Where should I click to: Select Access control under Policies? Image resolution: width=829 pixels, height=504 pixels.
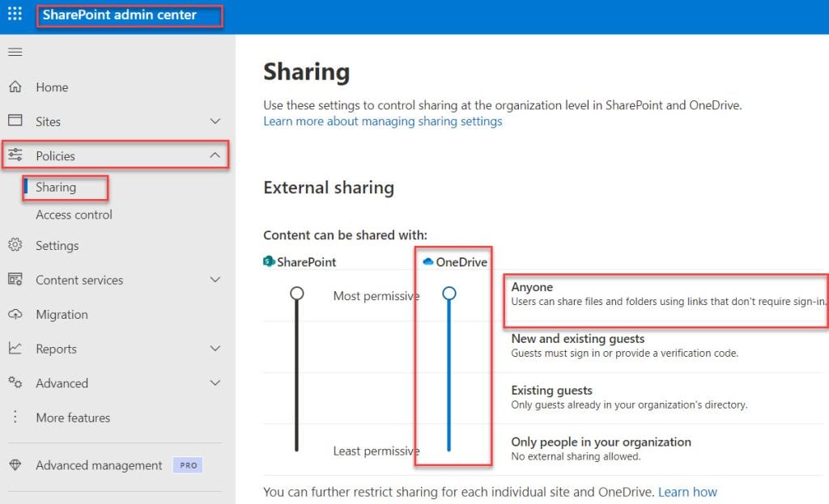click(x=74, y=214)
